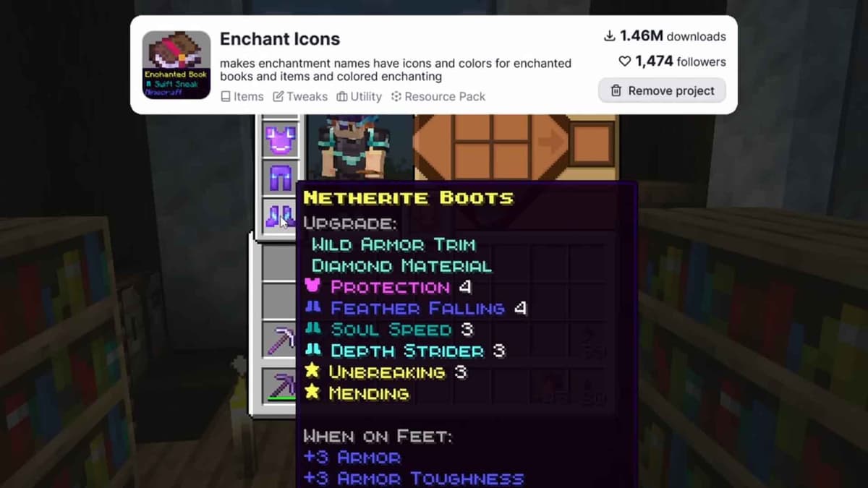
Task: Select the netherite boots armor slot
Action: (x=279, y=216)
